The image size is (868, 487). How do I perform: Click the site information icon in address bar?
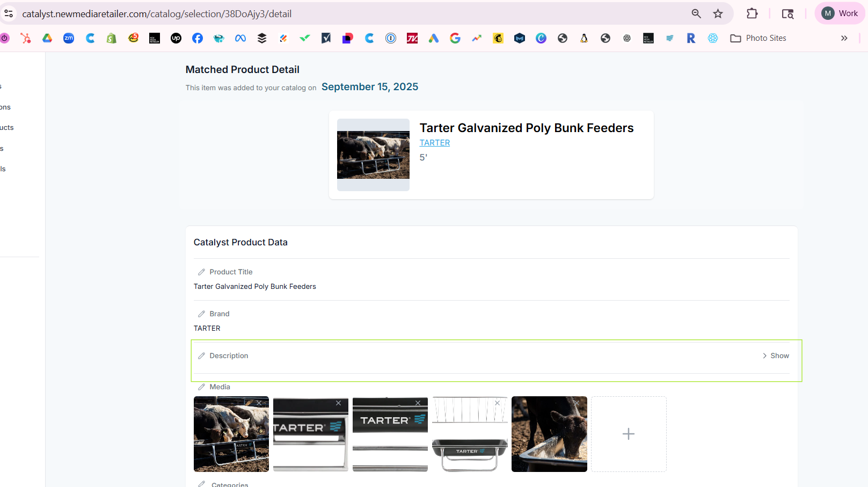tap(9, 13)
